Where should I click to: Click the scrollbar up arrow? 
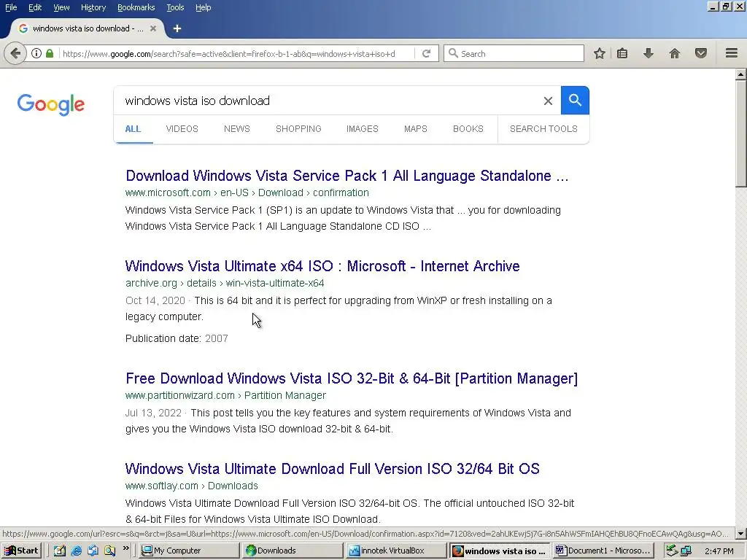point(741,74)
